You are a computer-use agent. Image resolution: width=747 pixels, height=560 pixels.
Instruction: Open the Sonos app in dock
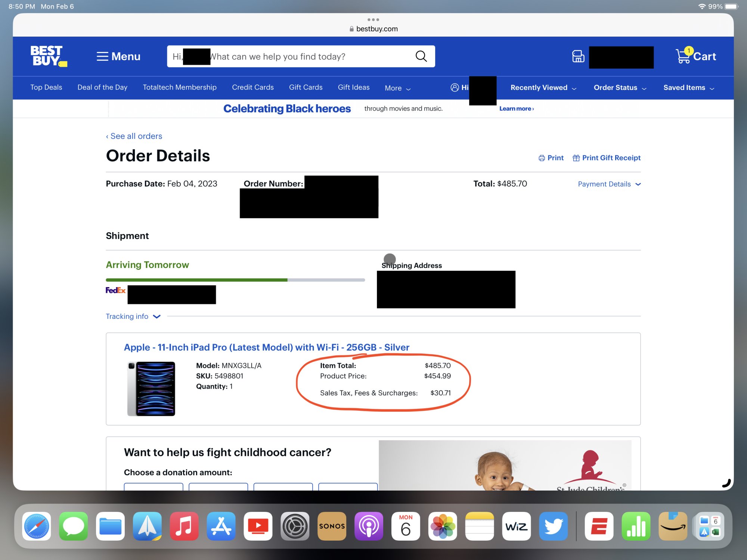332,526
